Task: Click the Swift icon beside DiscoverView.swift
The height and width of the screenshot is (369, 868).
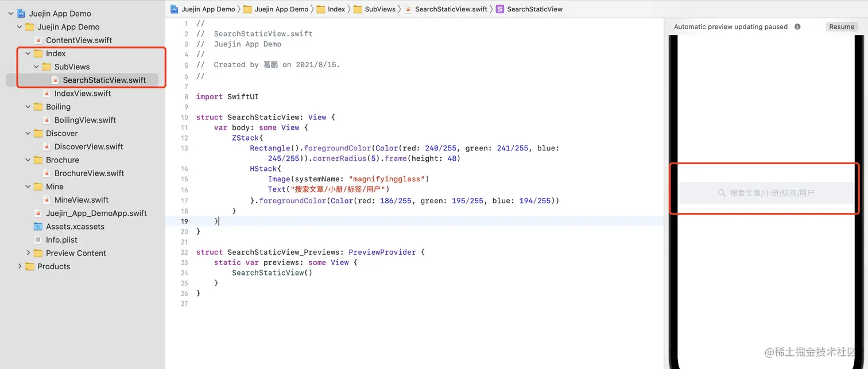Action: pos(46,146)
